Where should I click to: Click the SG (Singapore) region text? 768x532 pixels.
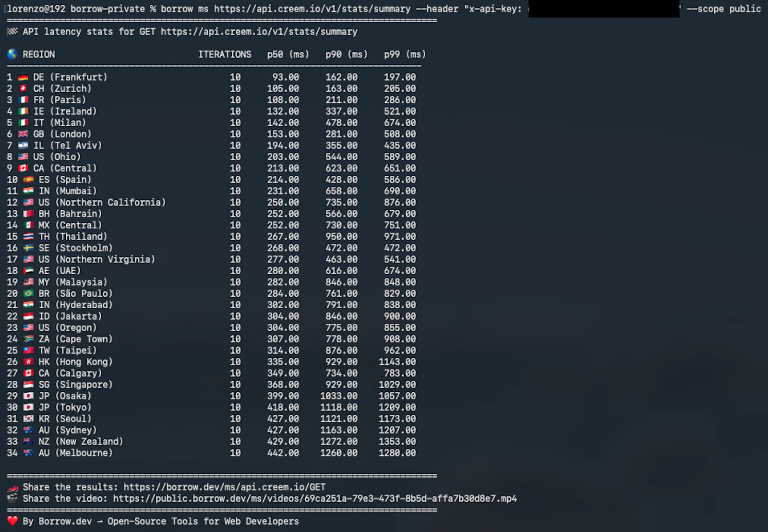[x=76, y=385]
